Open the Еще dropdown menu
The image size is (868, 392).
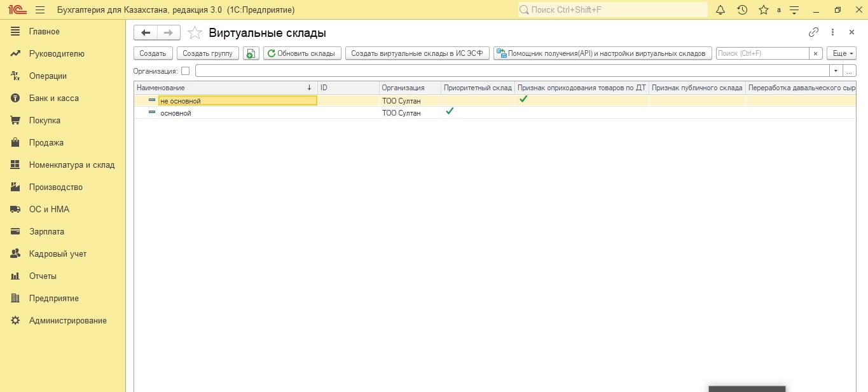click(841, 54)
